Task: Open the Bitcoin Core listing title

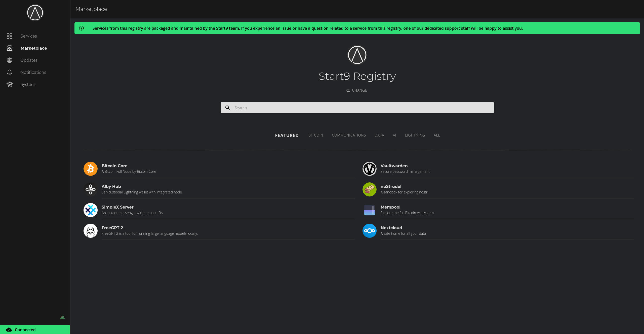Action: click(114, 166)
